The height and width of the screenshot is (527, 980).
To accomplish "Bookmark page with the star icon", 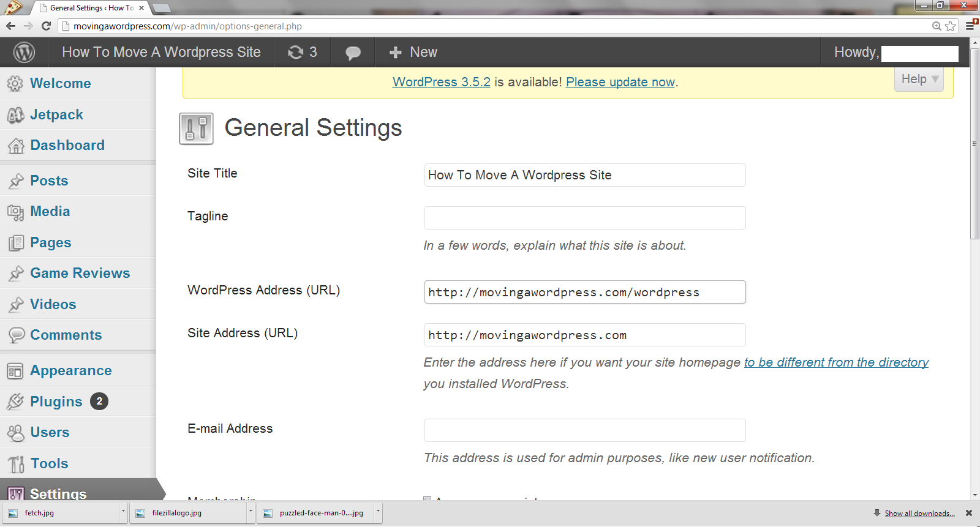I will click(951, 26).
